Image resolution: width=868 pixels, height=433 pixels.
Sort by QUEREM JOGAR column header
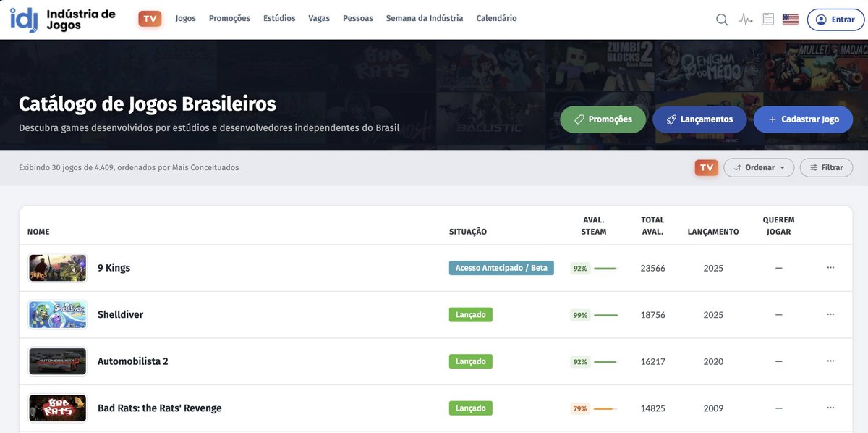(778, 226)
